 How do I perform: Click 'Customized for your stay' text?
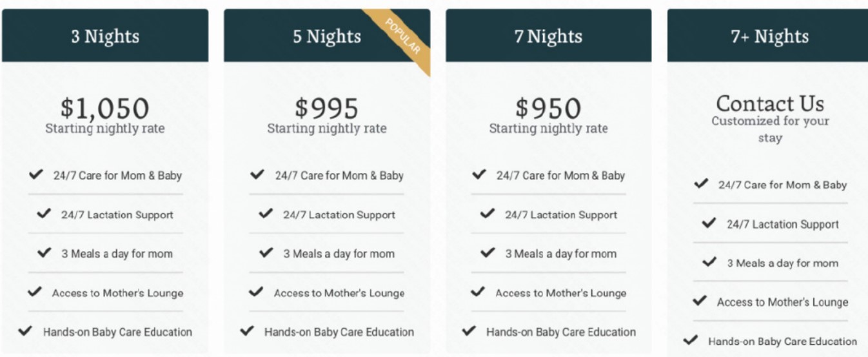tap(770, 129)
